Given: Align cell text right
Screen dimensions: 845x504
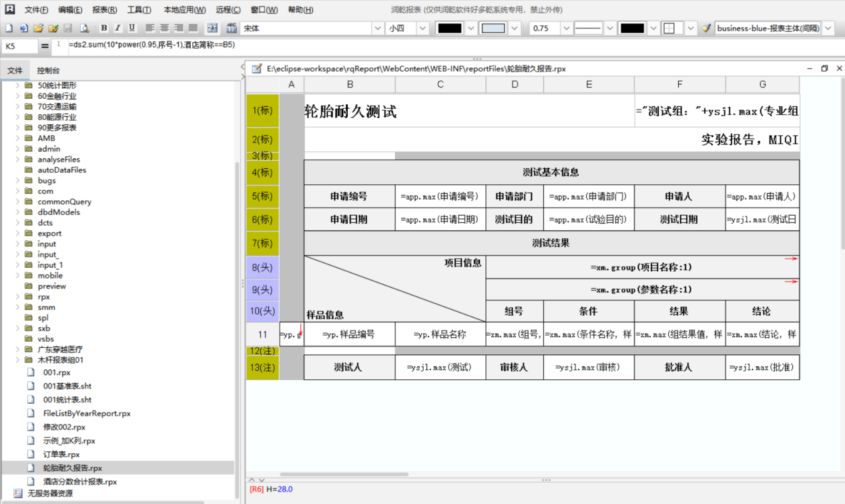Looking at the screenshot, I should (179, 28).
